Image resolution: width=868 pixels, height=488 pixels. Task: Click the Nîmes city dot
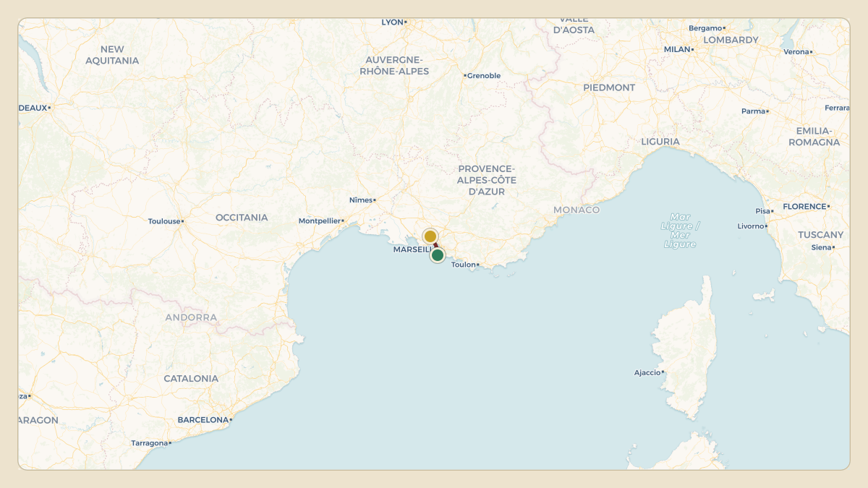[x=375, y=200]
